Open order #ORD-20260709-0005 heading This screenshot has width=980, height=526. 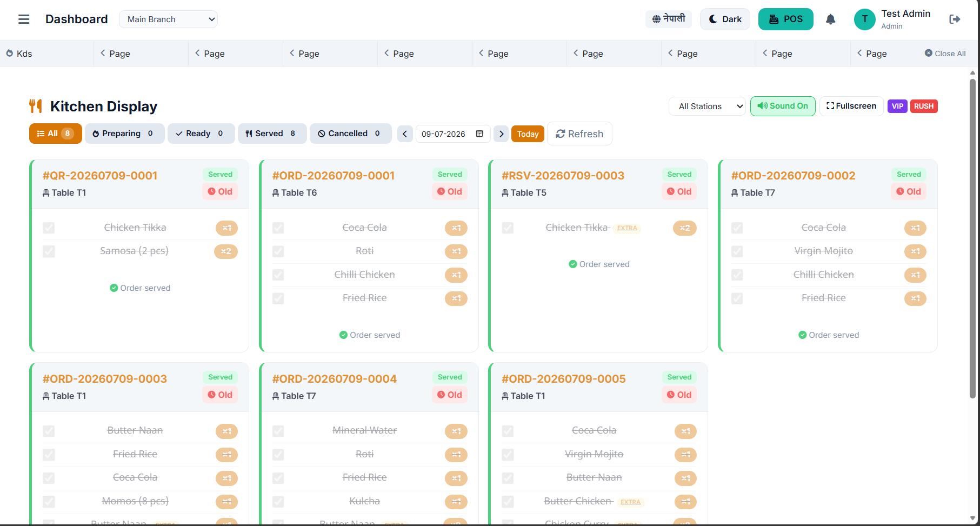click(563, 379)
